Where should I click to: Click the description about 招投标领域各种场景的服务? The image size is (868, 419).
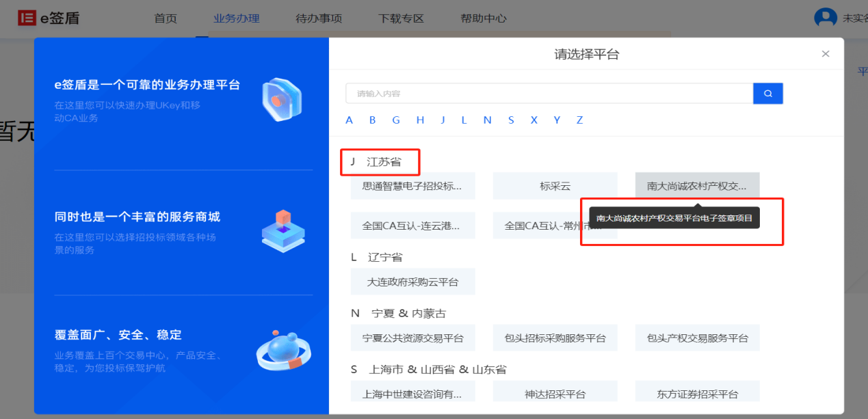click(135, 244)
